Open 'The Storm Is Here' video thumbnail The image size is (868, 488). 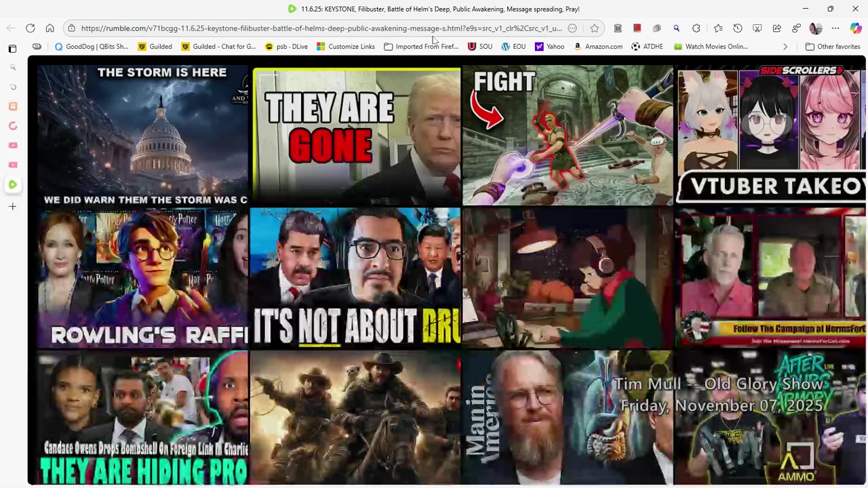click(x=142, y=136)
